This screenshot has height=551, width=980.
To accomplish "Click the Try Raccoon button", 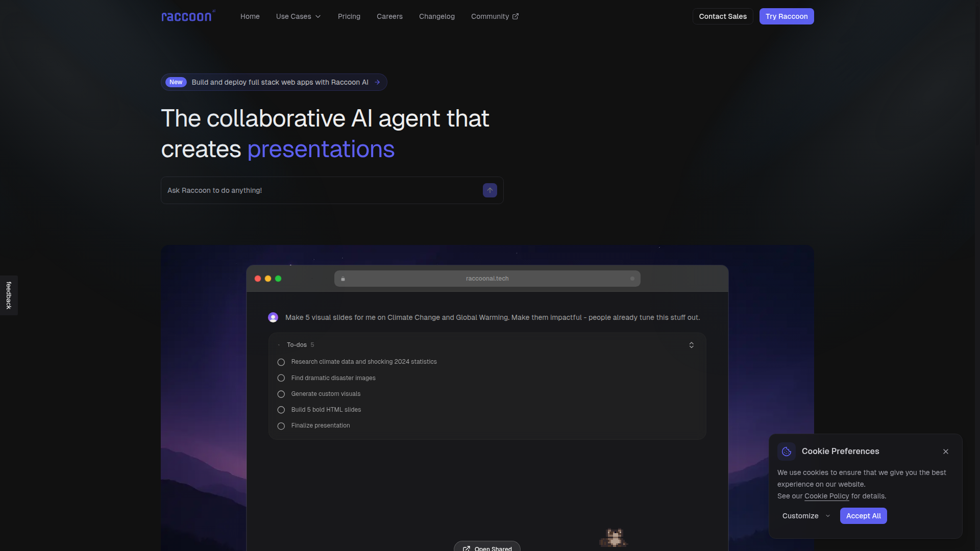I will coord(786,16).
